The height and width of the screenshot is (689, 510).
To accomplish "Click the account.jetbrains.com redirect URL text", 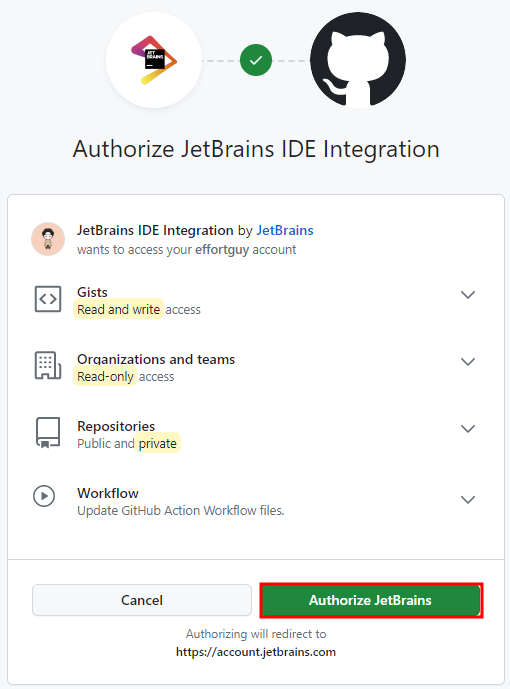I will point(256,652).
